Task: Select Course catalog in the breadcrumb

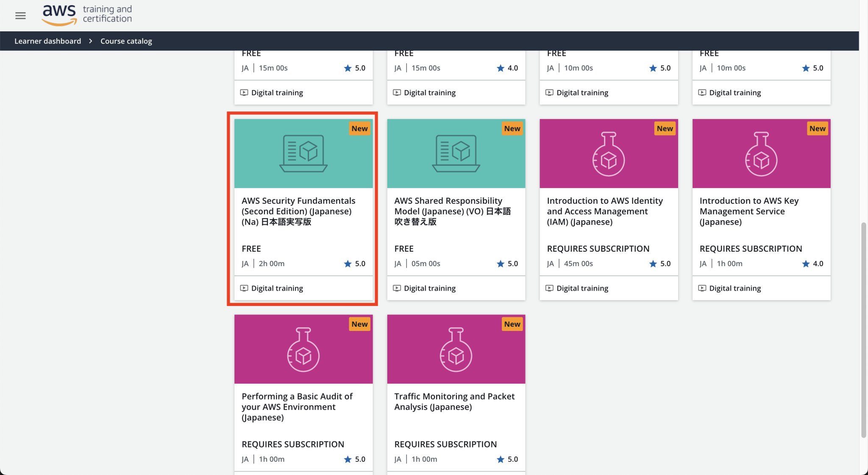Action: click(x=126, y=41)
